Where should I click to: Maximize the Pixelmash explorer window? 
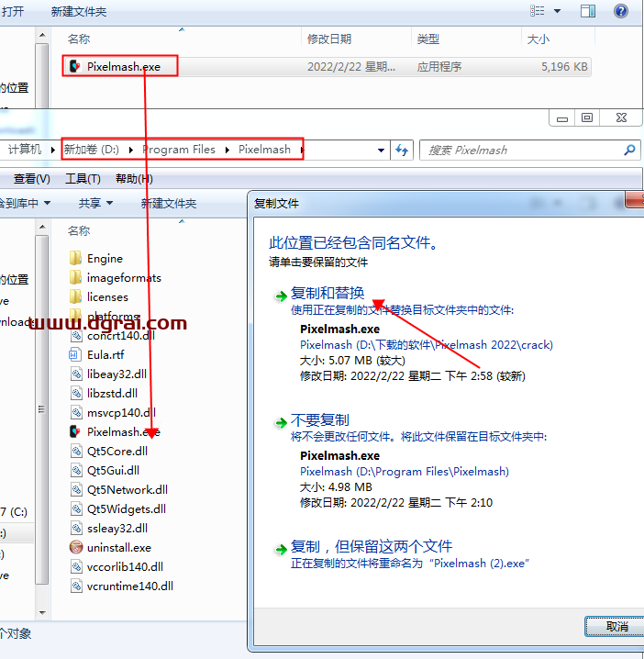(587, 117)
